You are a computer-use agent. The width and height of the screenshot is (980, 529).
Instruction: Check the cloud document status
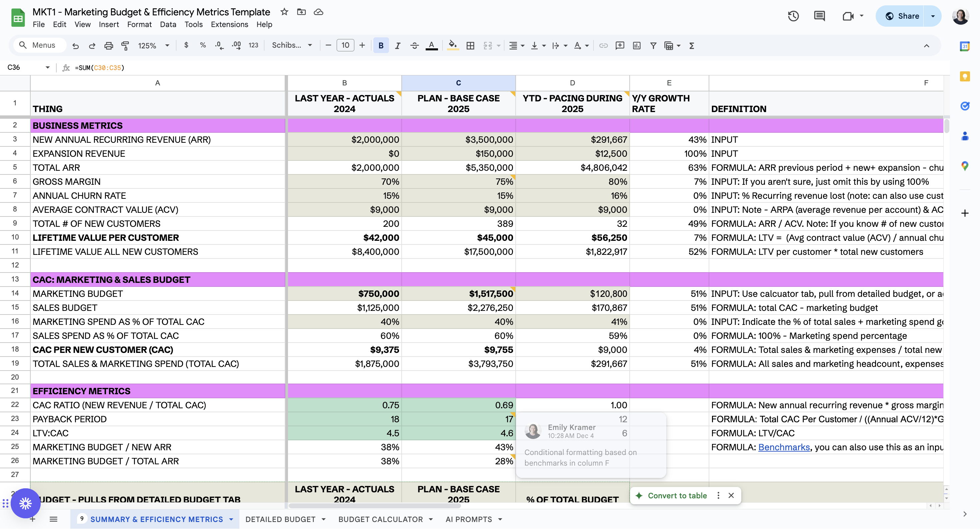pyautogui.click(x=318, y=12)
